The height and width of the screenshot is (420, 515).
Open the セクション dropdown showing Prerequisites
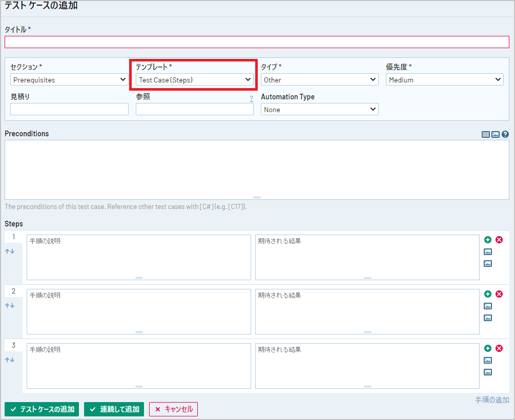tap(69, 80)
